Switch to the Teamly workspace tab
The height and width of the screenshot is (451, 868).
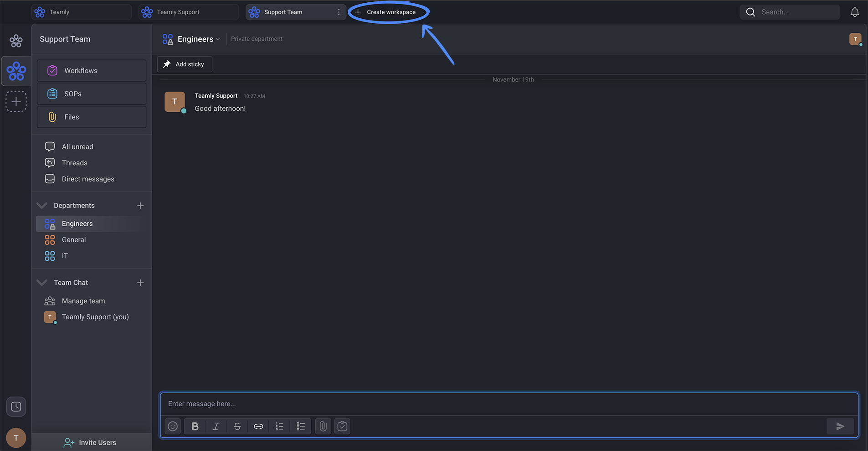coord(81,12)
